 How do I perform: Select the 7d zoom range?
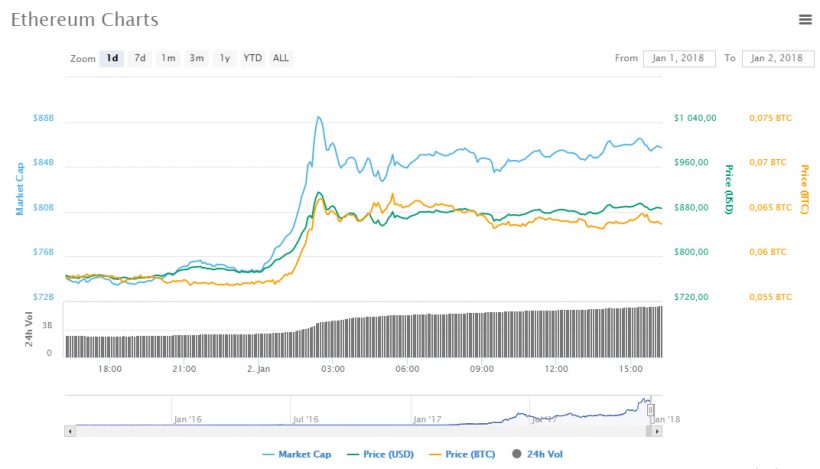click(141, 58)
